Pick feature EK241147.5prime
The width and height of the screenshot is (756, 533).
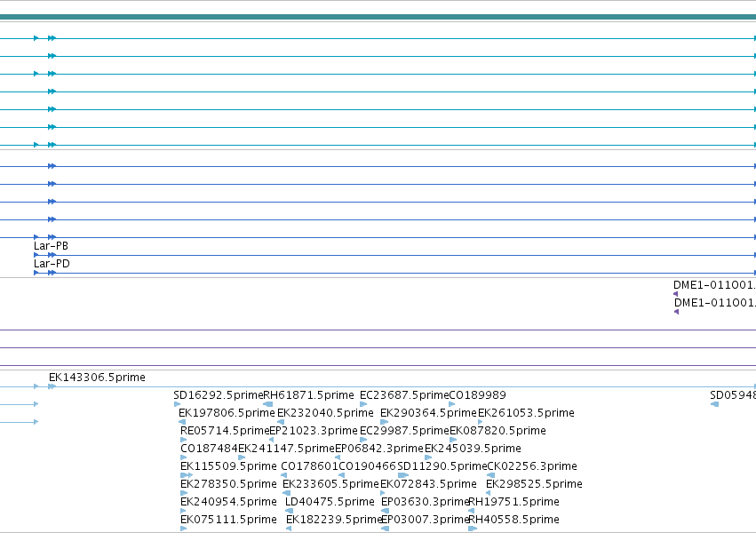[x=286, y=449]
